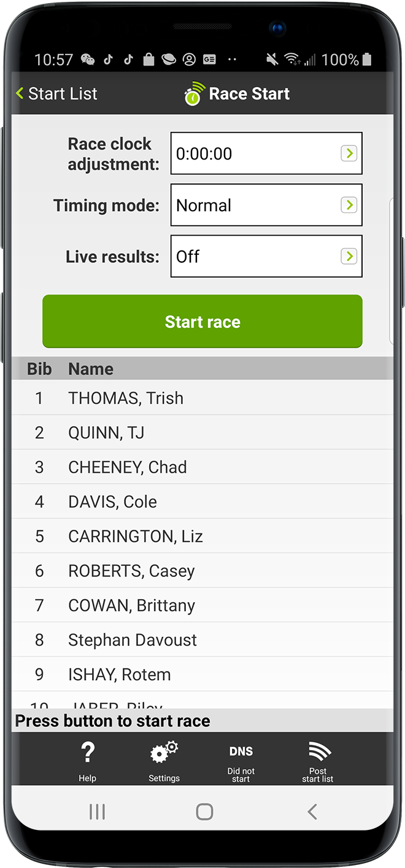
Task: Tap the DNS did not start icon
Action: pyautogui.click(x=241, y=752)
